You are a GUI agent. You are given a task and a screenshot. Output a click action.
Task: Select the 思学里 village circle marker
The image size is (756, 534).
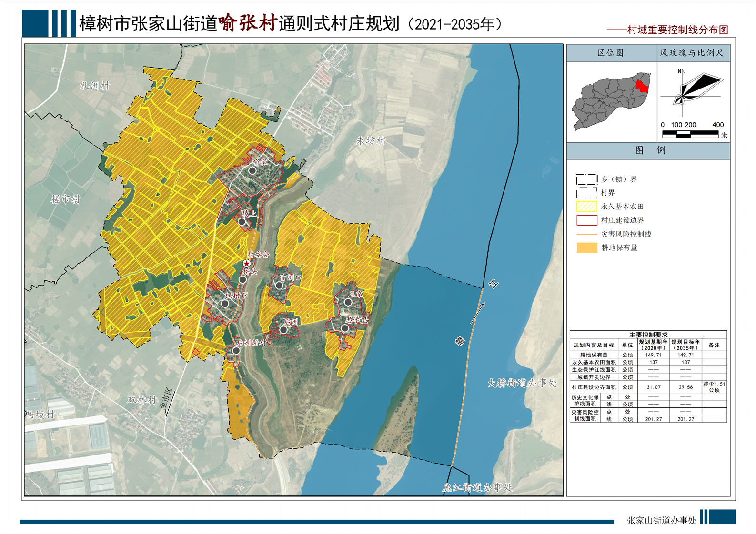[x=345, y=328]
